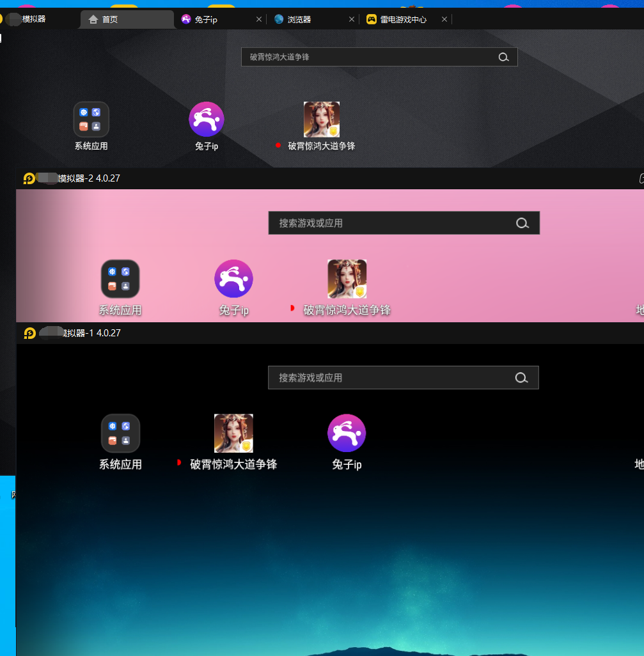
Task: Close the 雷电游戏中心 tab
Action: click(445, 19)
